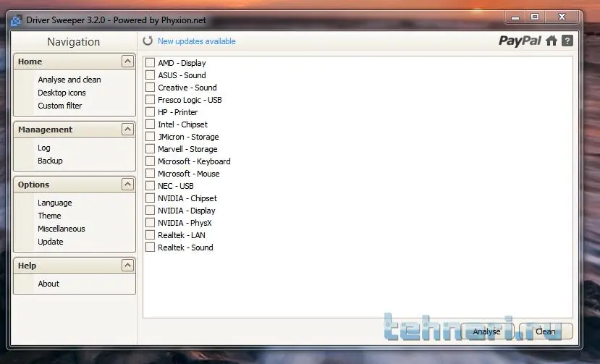The image size is (600, 364).
Task: Check the HP - Printer checkbox
Action: [150, 111]
